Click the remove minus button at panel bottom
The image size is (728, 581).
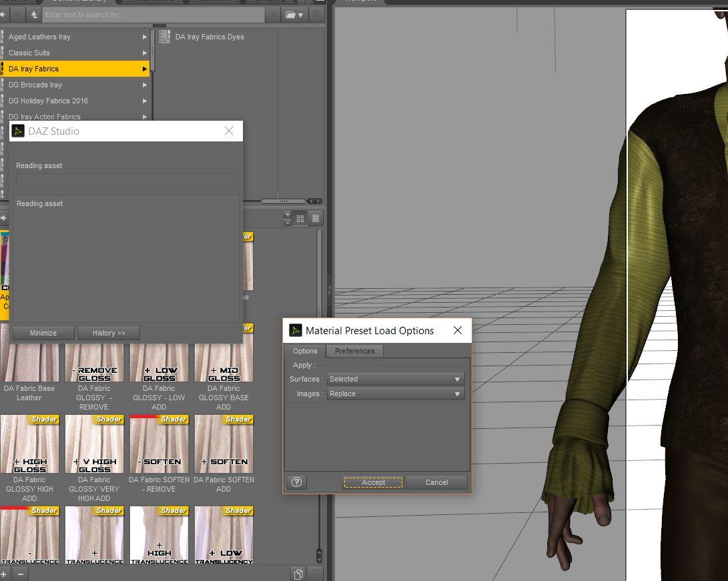point(21,574)
